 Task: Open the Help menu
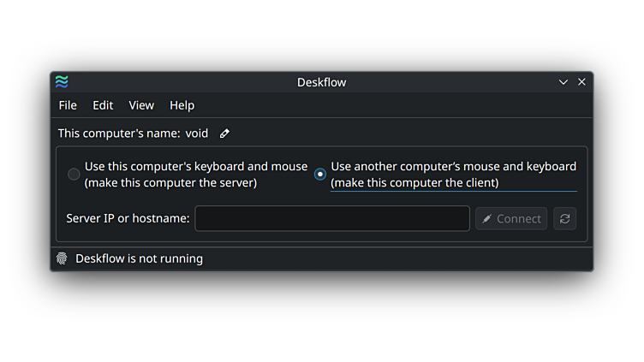182,105
